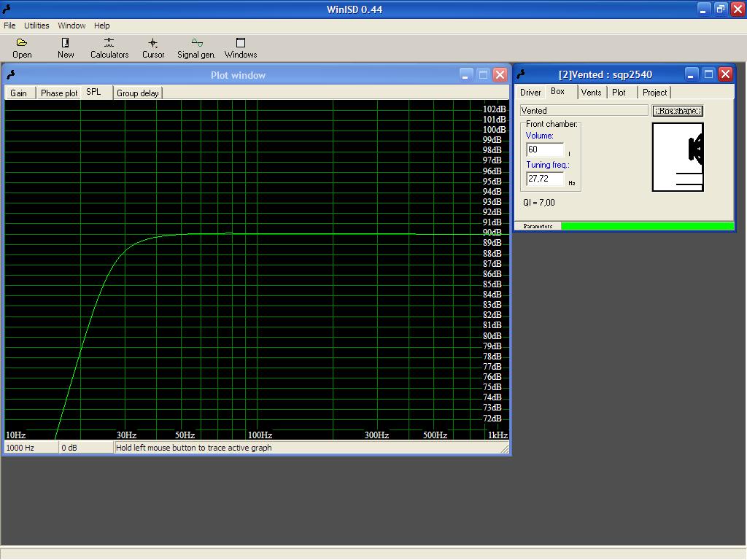Viewport: 747px width, 560px height.
Task: Close the Plot window
Action: (500, 75)
